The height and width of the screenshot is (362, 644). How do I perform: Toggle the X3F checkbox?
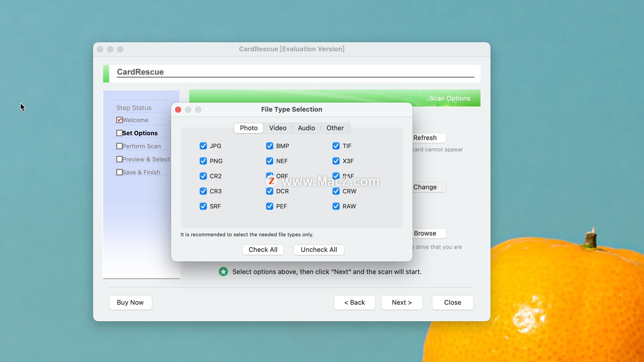[336, 161]
